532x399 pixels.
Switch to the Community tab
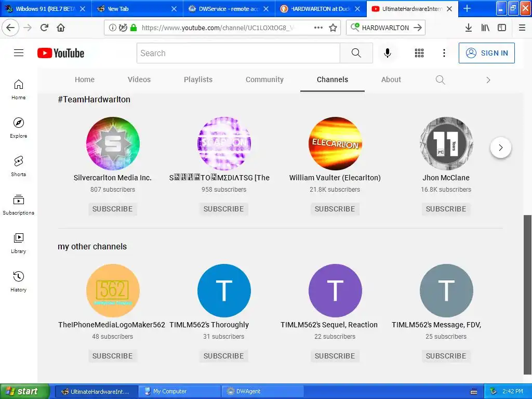coord(264,79)
